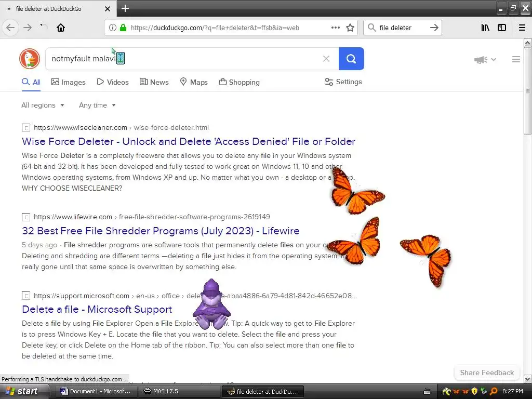The height and width of the screenshot is (399, 532).
Task: Click the green padlock security icon
Action: tap(123, 28)
